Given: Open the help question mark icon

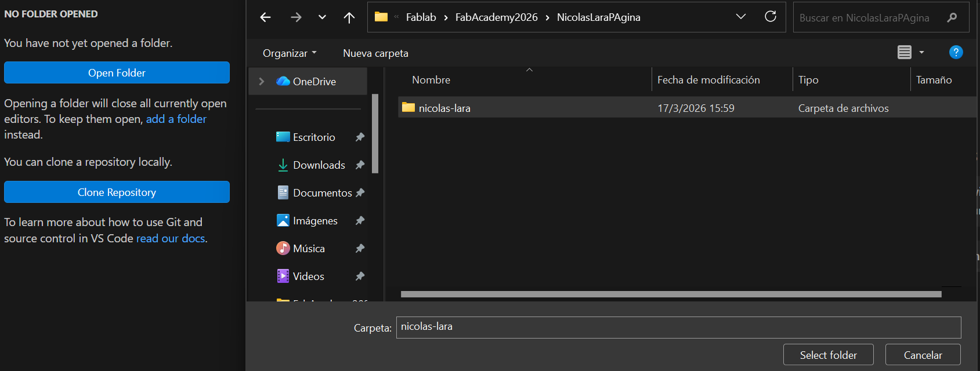Looking at the screenshot, I should pos(956,52).
